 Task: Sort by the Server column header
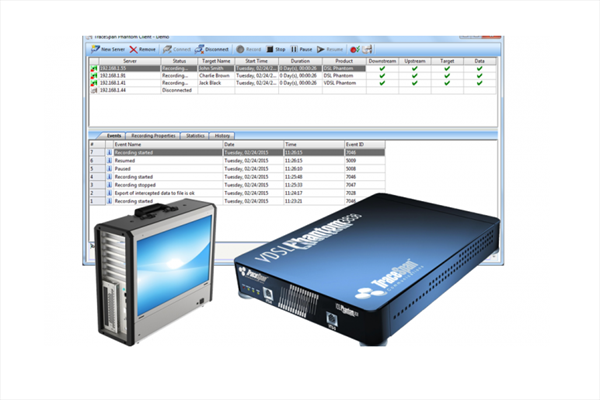(x=130, y=61)
